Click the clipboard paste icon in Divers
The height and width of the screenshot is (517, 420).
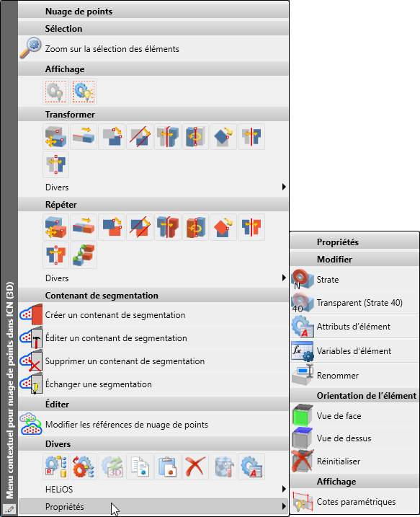point(167,467)
